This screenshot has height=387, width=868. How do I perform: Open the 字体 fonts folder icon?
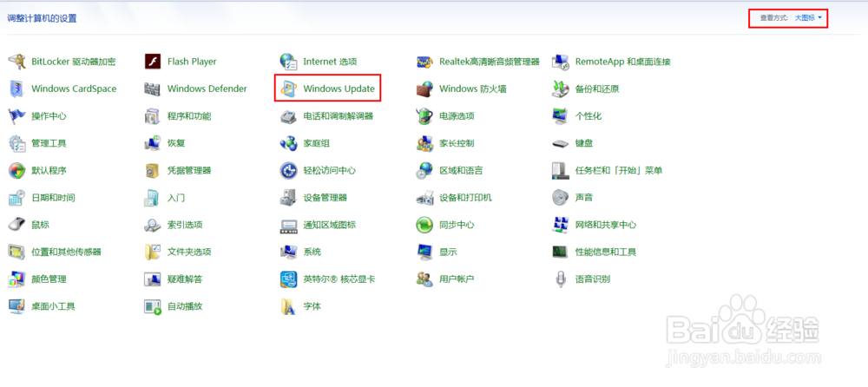tap(288, 306)
